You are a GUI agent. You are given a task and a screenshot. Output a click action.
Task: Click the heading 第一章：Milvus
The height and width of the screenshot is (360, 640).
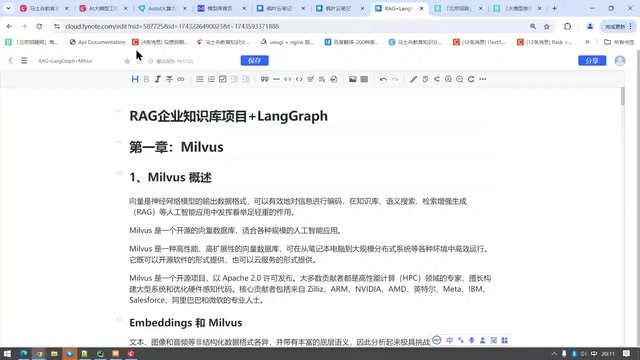click(176, 147)
